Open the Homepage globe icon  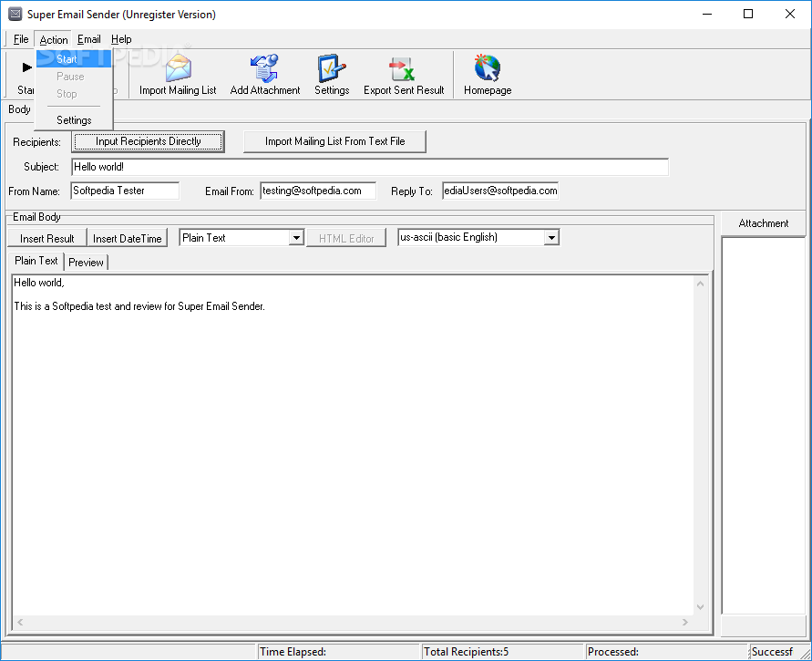(x=487, y=67)
